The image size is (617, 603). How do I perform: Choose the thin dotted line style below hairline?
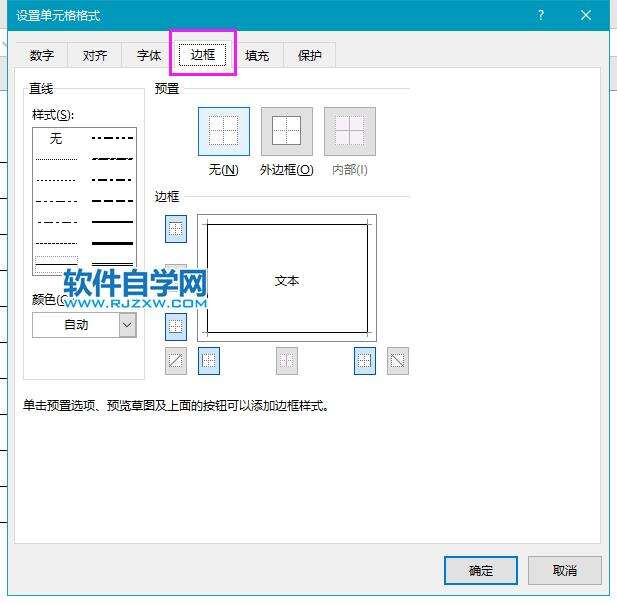[56, 180]
